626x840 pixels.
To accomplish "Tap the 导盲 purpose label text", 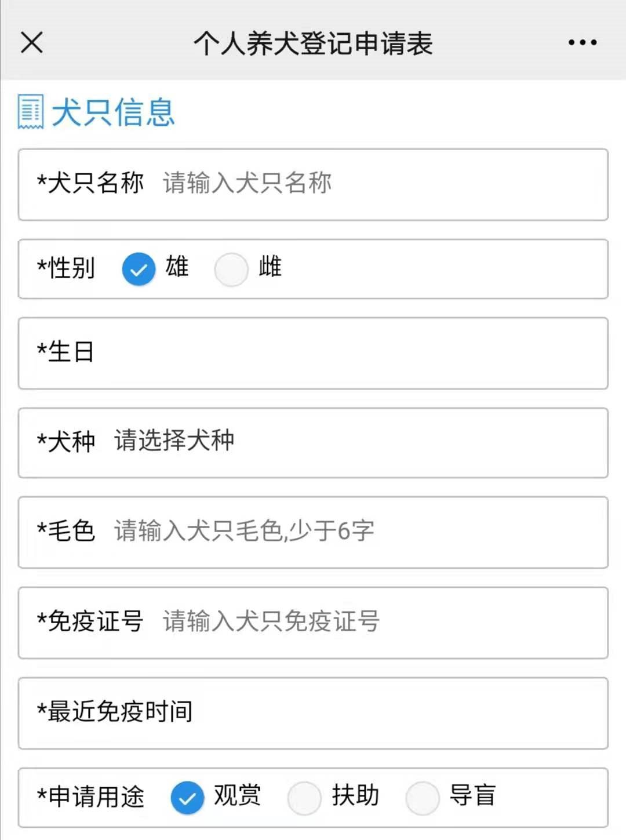I will (x=472, y=795).
